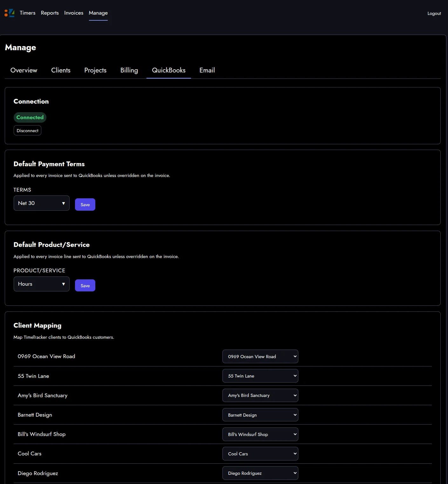Expand the Net 30 terms dropdown
The height and width of the screenshot is (484, 448).
[42, 203]
